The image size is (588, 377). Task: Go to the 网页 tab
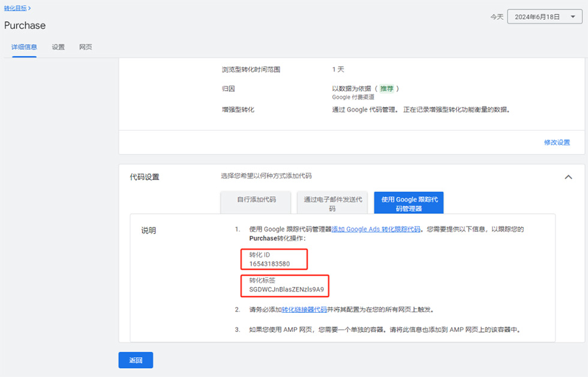pyautogui.click(x=86, y=47)
